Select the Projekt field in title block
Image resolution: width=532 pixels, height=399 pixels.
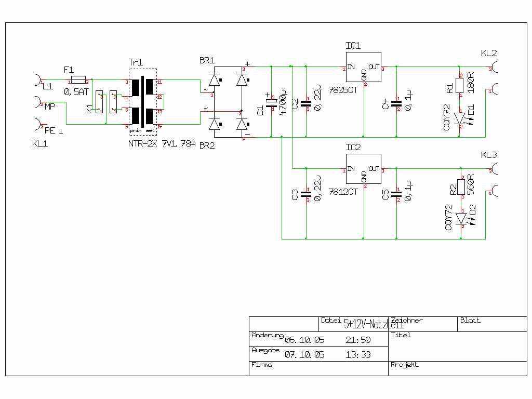[457, 368]
